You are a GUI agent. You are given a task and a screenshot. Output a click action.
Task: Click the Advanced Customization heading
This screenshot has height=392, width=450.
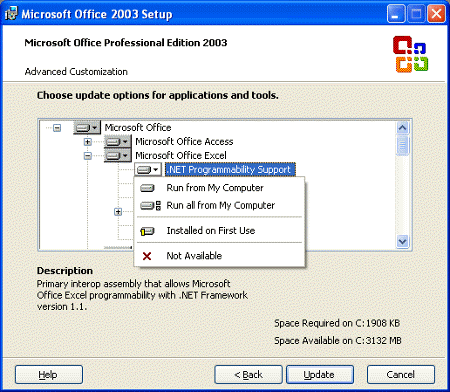pyautogui.click(x=76, y=72)
